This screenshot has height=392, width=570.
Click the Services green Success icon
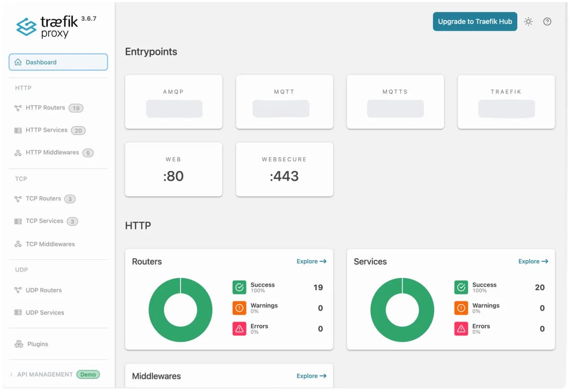click(x=461, y=287)
